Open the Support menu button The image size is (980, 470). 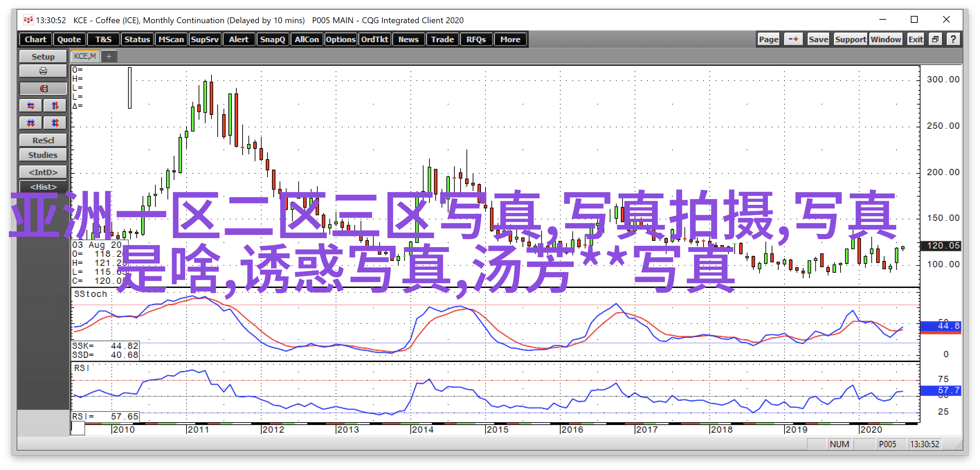850,39
